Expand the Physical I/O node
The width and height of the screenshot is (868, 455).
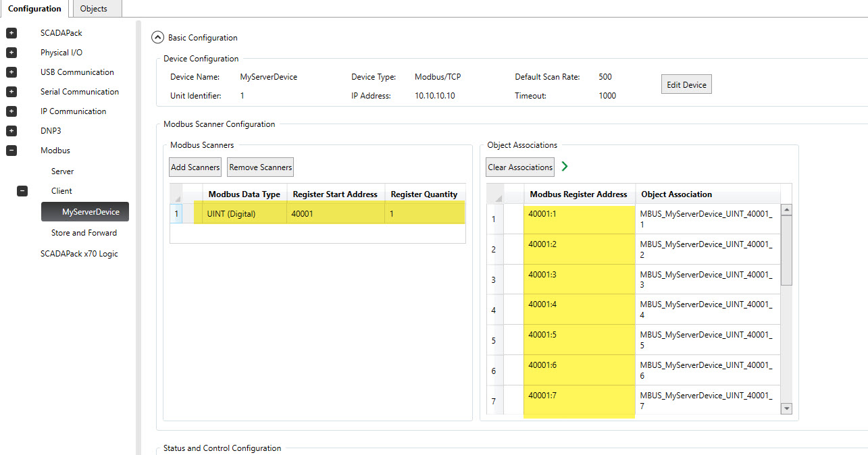11,53
